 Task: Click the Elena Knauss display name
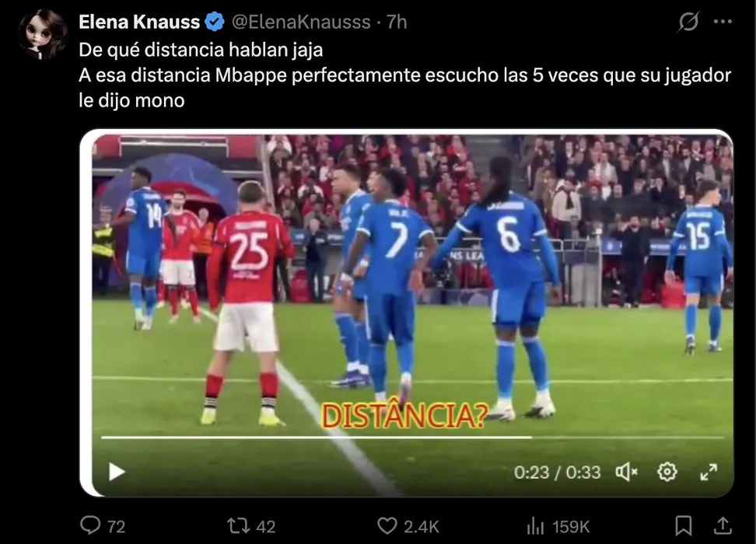point(139,23)
